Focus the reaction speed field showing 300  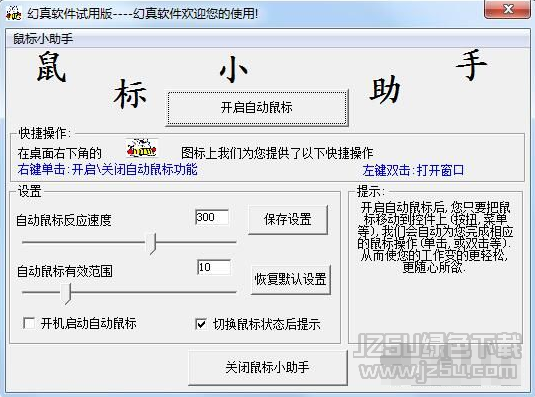[x=212, y=217]
